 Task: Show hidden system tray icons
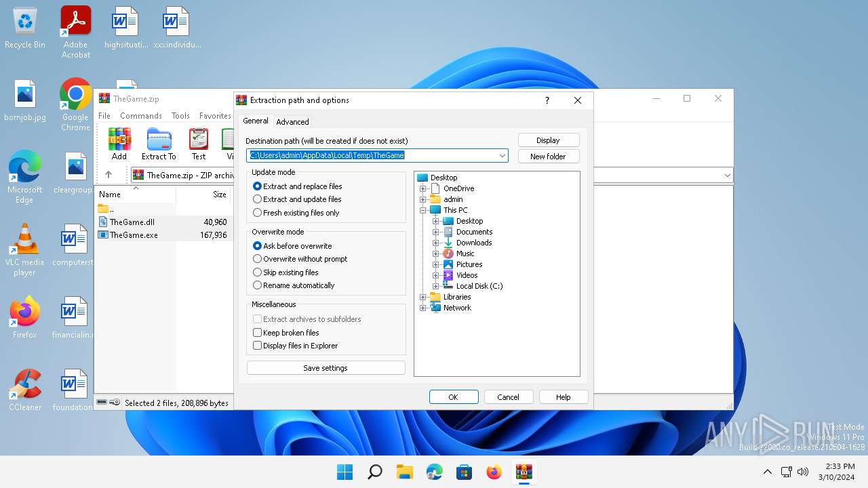768,472
